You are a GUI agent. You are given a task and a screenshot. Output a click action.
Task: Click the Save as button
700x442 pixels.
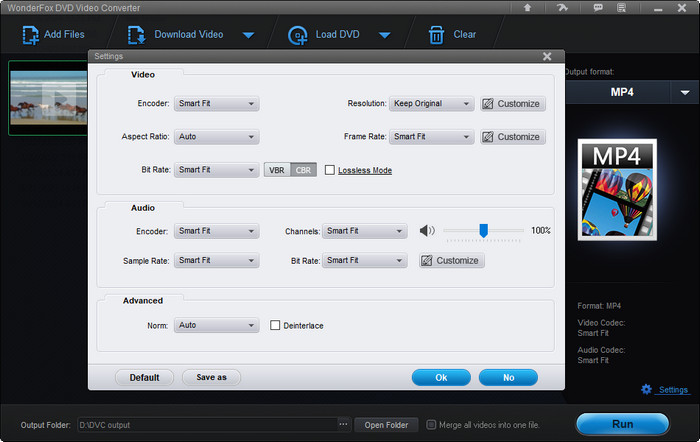pos(211,377)
